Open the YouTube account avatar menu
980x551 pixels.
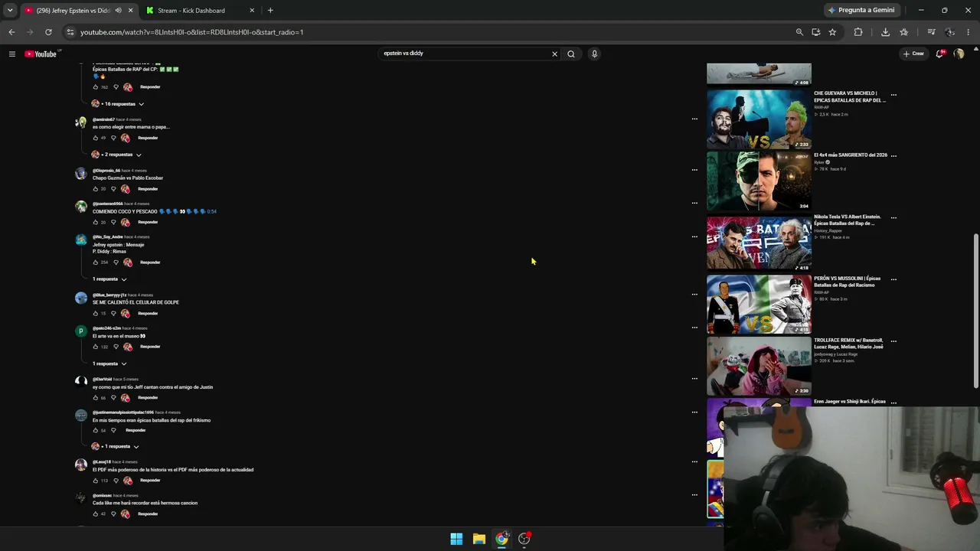[959, 54]
